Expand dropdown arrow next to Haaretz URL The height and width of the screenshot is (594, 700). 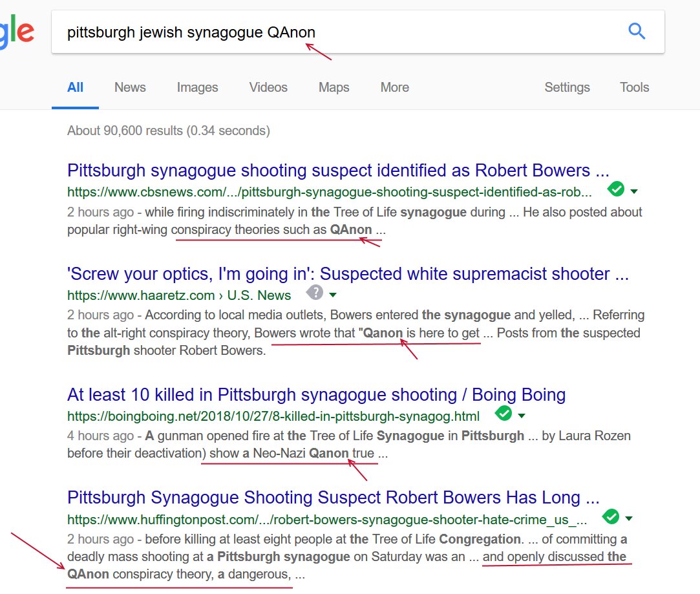332,295
